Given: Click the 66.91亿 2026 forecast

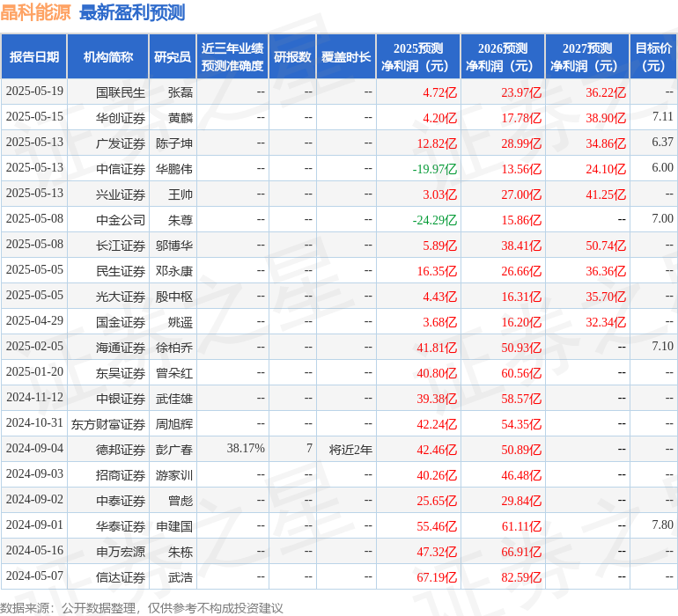Looking at the screenshot, I should point(521,552).
